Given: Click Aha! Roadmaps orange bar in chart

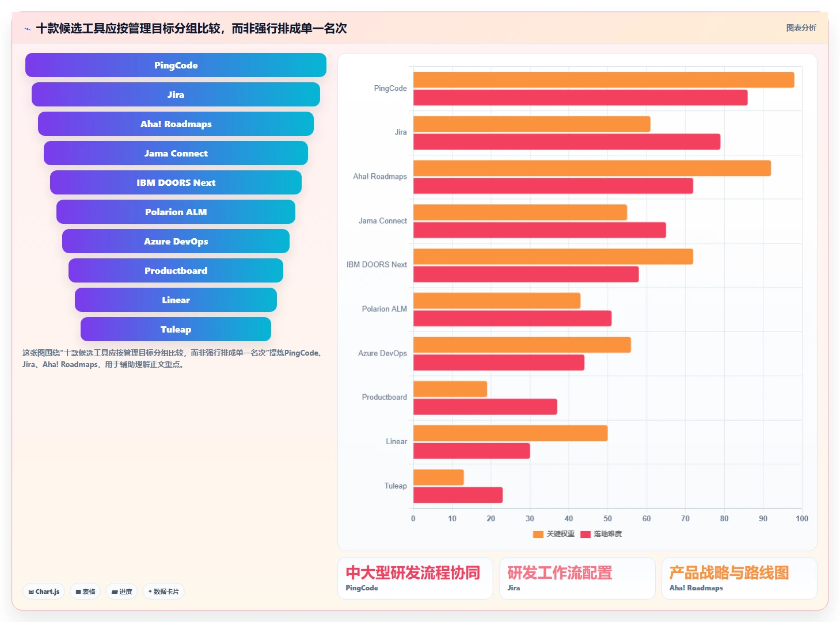Looking at the screenshot, I should (x=592, y=168).
